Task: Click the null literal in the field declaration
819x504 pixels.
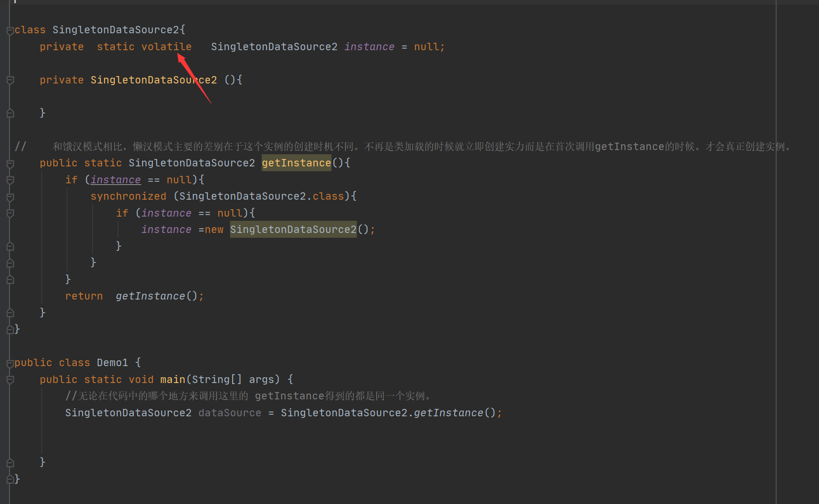Action: click(427, 46)
